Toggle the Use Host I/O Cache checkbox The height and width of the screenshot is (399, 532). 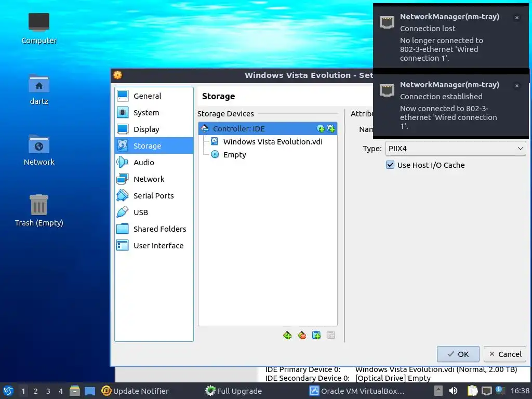click(390, 165)
